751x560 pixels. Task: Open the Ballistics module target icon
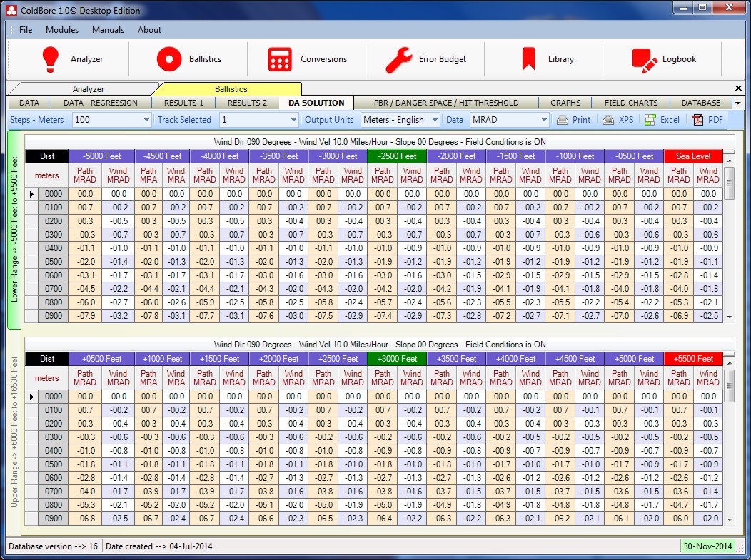[169, 59]
